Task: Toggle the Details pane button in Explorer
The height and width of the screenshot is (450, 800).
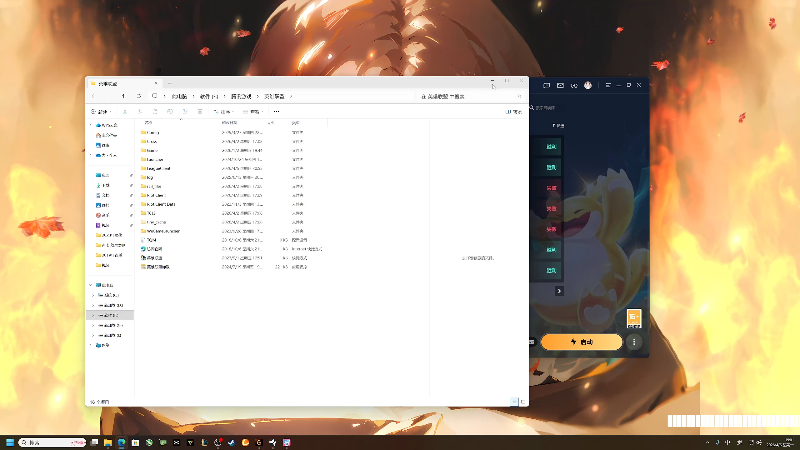Action: 514,112
